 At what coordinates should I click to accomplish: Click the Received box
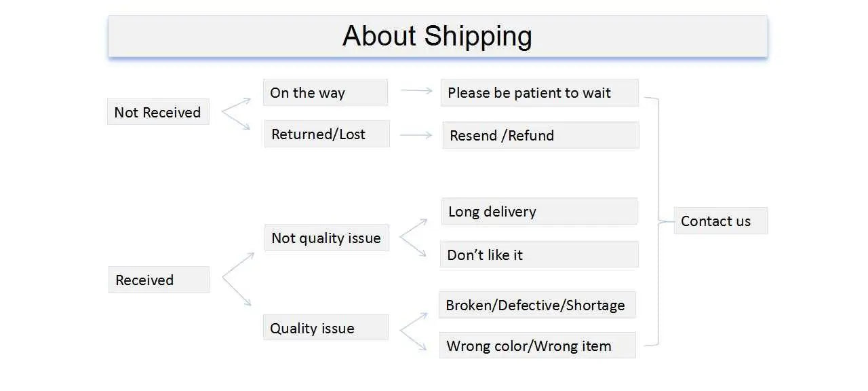tap(159, 280)
